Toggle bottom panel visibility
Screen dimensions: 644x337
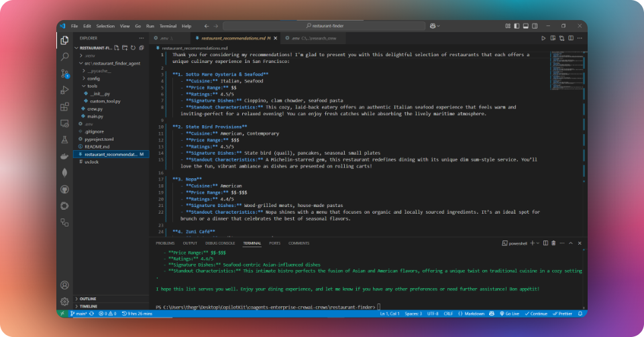coord(526,26)
